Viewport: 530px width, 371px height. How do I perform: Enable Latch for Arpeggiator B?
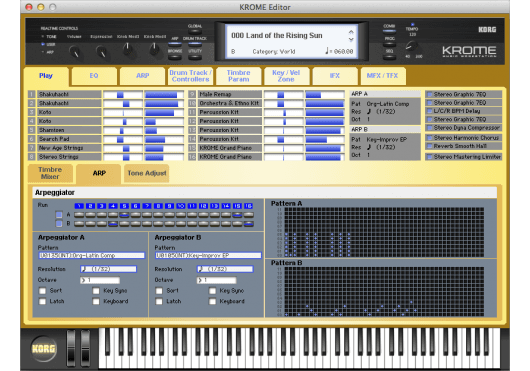pos(159,301)
